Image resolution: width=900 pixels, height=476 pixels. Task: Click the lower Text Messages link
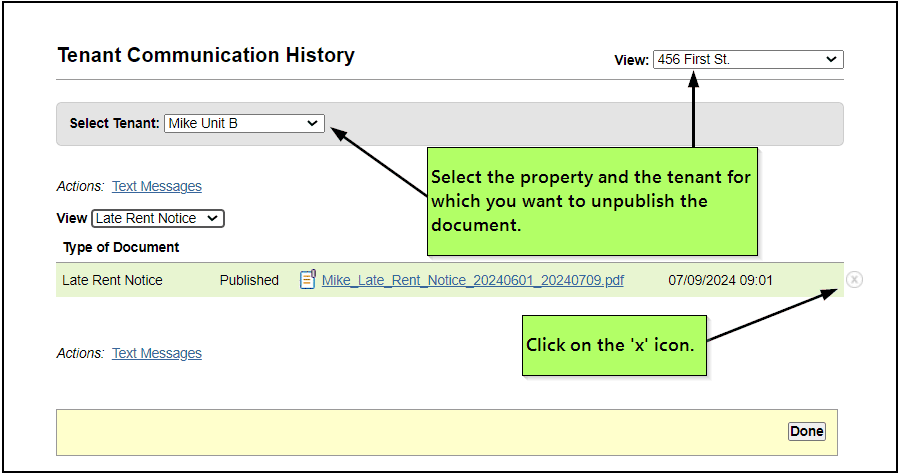pos(156,353)
